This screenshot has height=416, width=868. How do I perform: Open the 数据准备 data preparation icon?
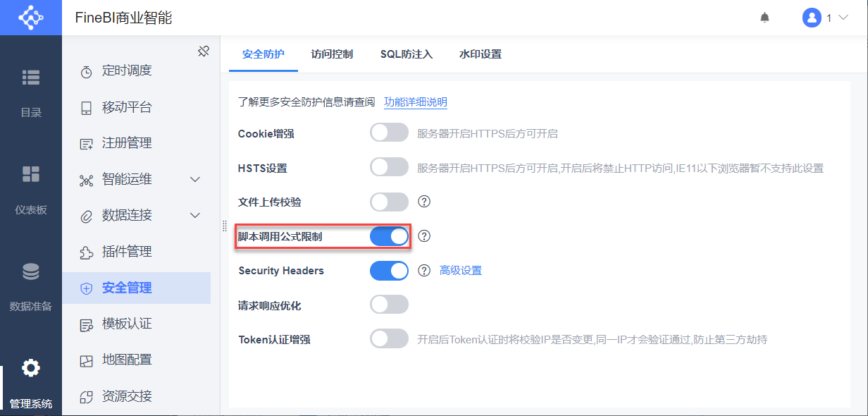tap(31, 271)
